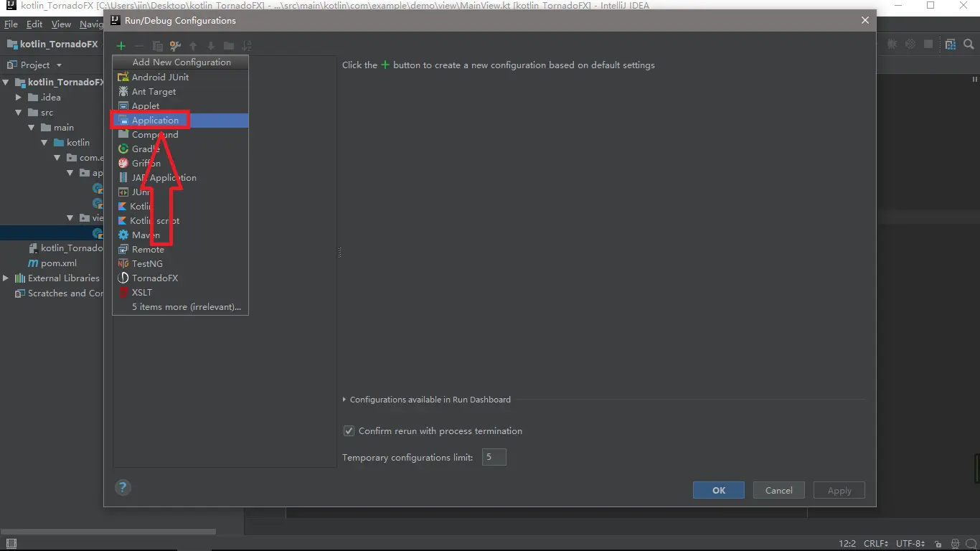980x551 pixels.
Task: Click the Project panel horizontal scrollbar
Action: pyautogui.click(x=108, y=532)
